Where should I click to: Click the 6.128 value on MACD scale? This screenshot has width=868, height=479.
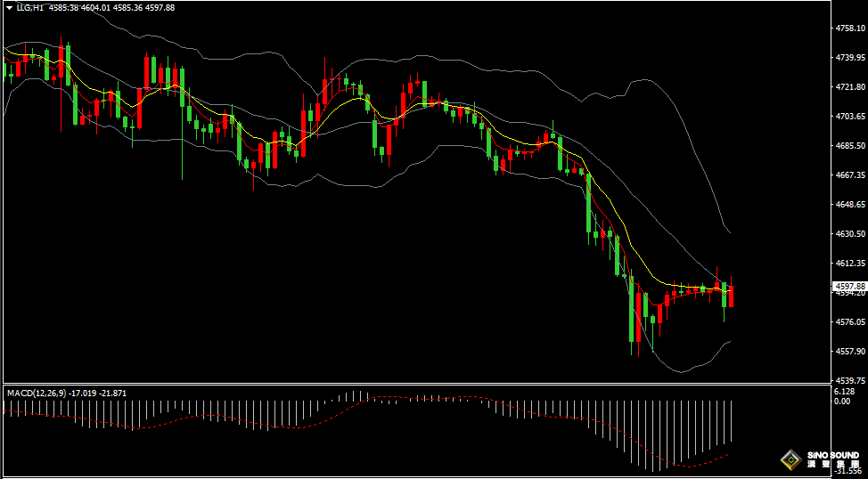tap(845, 392)
